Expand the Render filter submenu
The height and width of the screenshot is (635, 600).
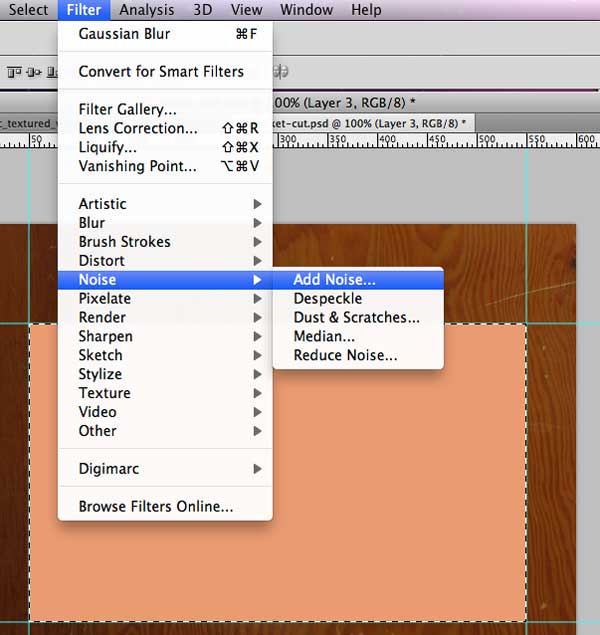coord(100,318)
